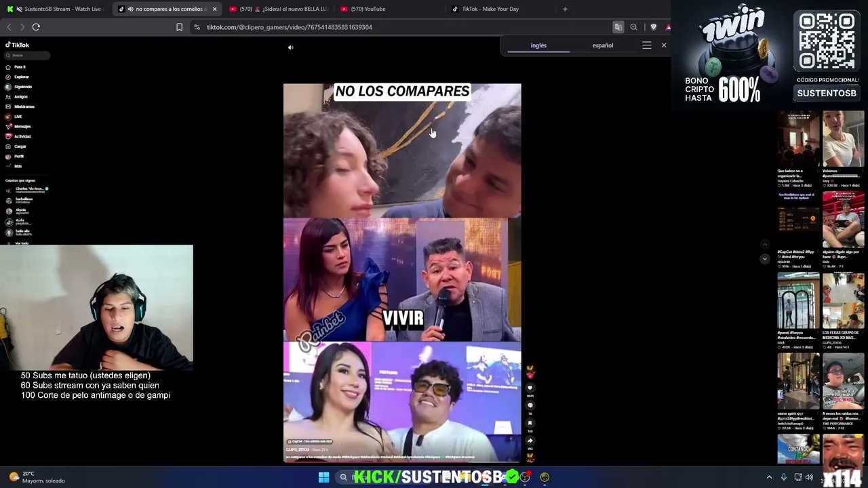This screenshot has height=488, width=868.
Task: Go to the Siguiendo feed
Action: click(x=18, y=87)
